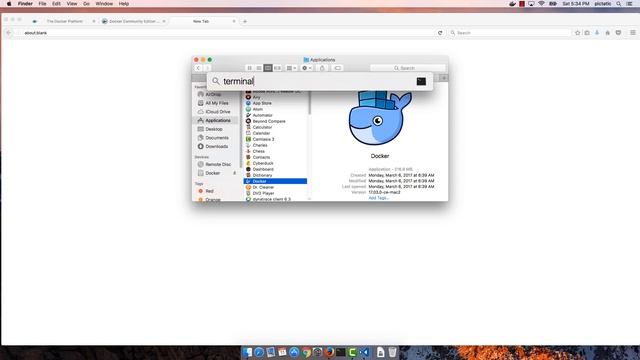640x360 pixels.
Task: Select Cyberduck in the applications list
Action: [x=263, y=163]
